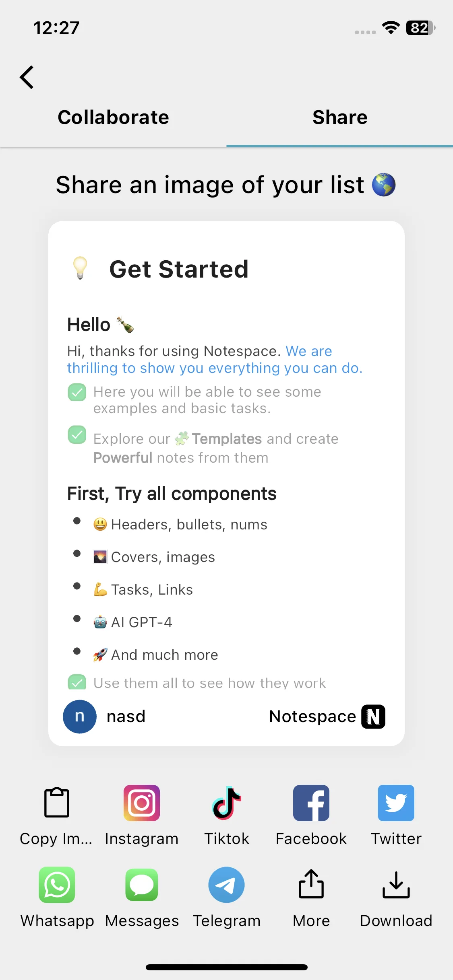Switch to the Collaborate tab
Viewport: 453px width, 980px height.
pyautogui.click(x=113, y=117)
